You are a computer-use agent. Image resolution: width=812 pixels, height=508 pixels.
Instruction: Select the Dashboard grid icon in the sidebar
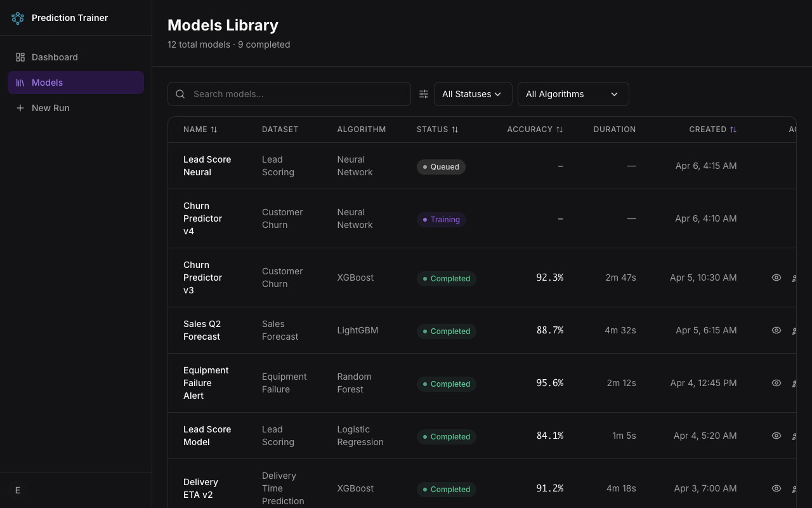pos(20,57)
